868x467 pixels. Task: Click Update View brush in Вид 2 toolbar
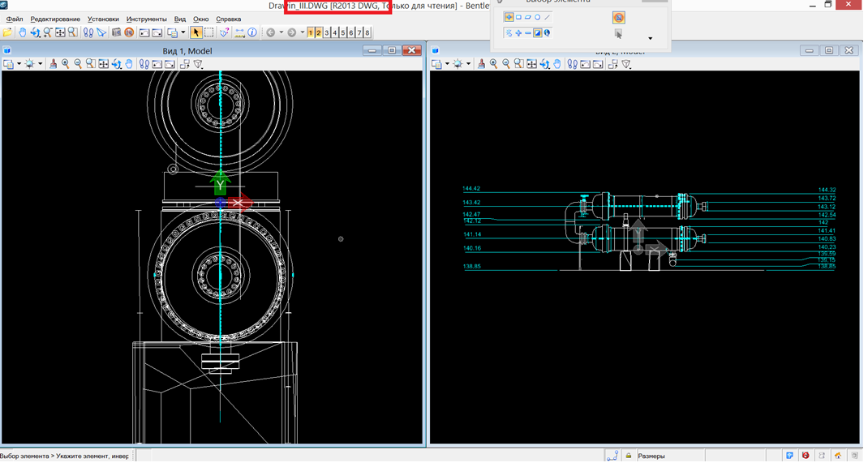481,64
